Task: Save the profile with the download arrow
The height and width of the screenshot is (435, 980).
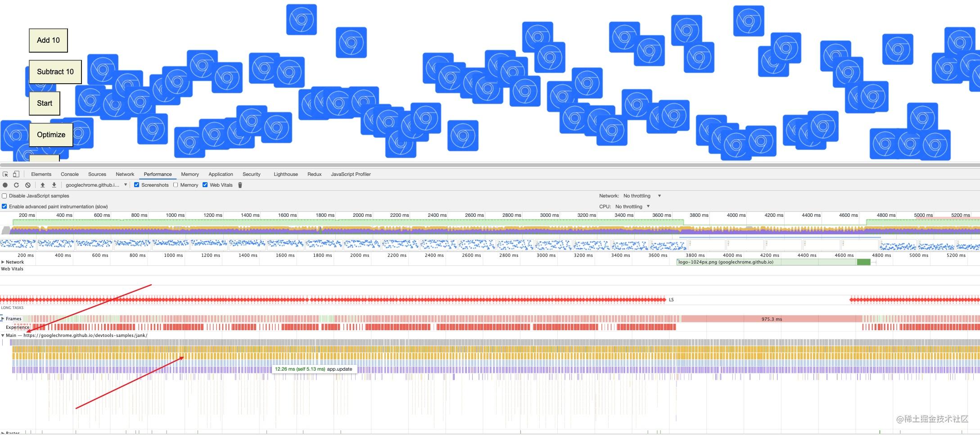Action: (54, 185)
